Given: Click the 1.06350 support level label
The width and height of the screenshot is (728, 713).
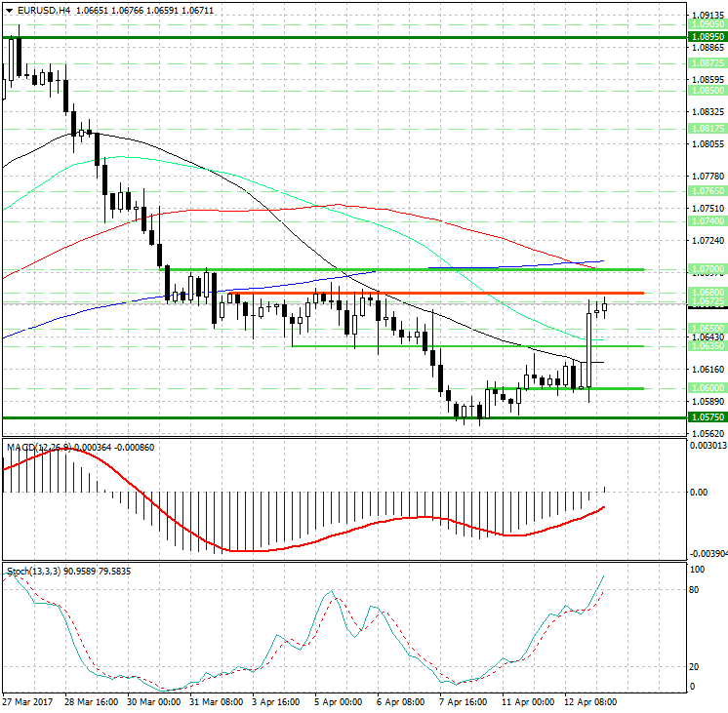Looking at the screenshot, I should click(707, 345).
